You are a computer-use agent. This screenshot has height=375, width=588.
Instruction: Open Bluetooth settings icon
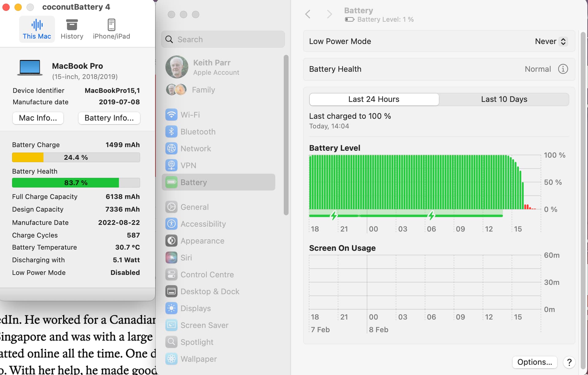coord(171,132)
